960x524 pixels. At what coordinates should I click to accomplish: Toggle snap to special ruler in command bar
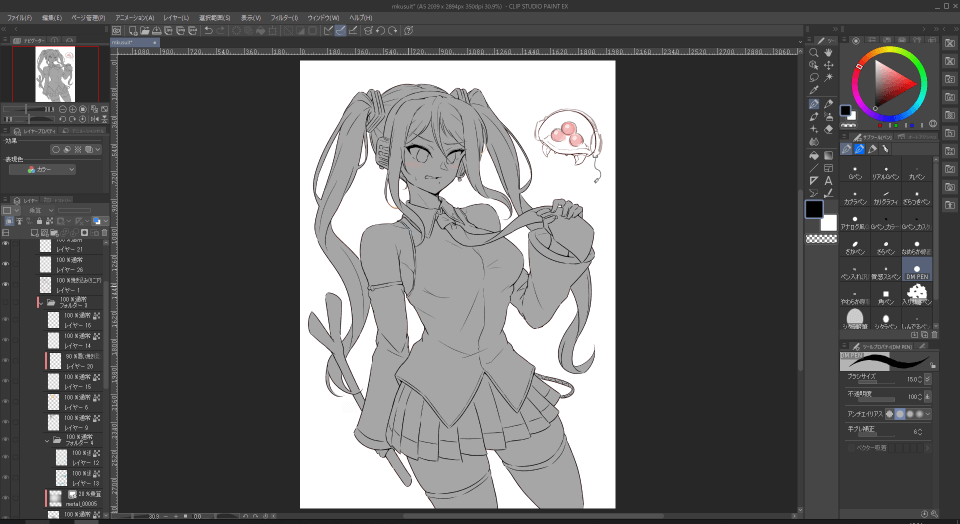(x=340, y=31)
